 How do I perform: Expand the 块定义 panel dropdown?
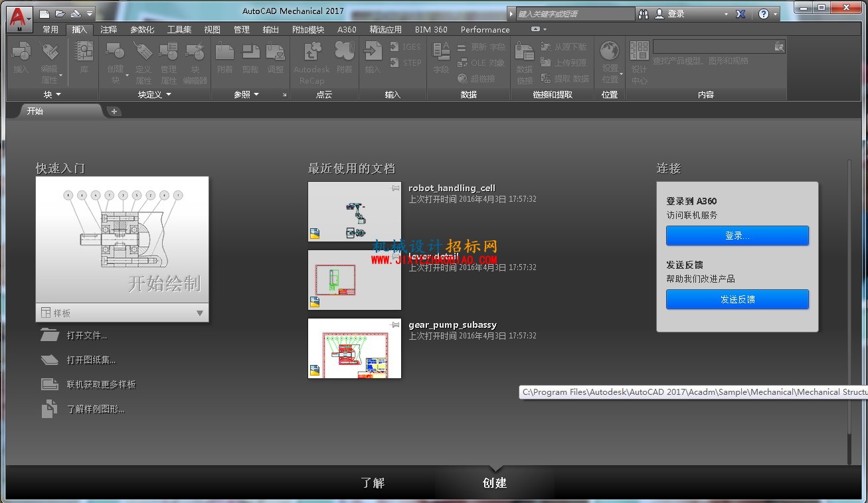click(x=155, y=95)
